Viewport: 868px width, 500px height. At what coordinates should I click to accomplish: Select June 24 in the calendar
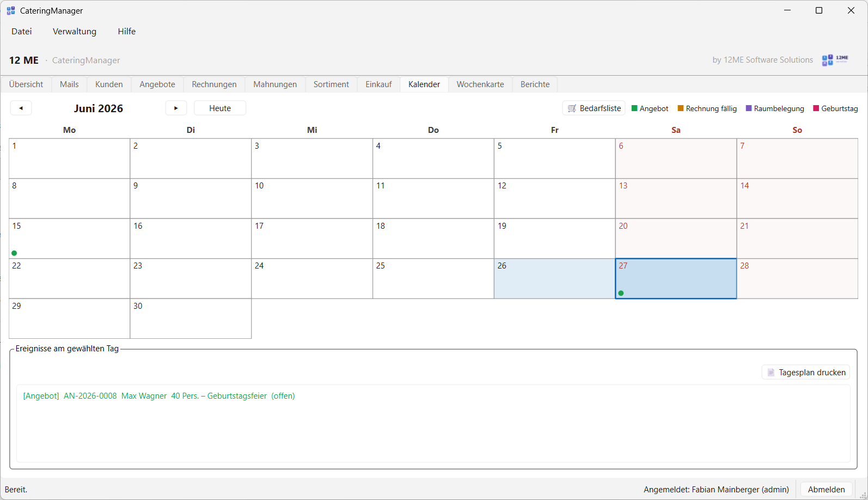312,279
